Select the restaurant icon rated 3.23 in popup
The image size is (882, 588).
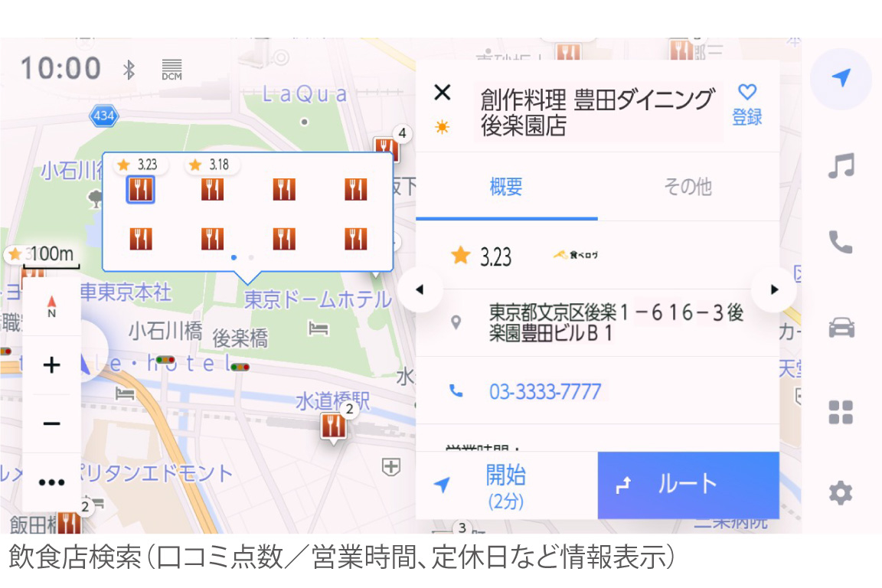click(x=140, y=190)
